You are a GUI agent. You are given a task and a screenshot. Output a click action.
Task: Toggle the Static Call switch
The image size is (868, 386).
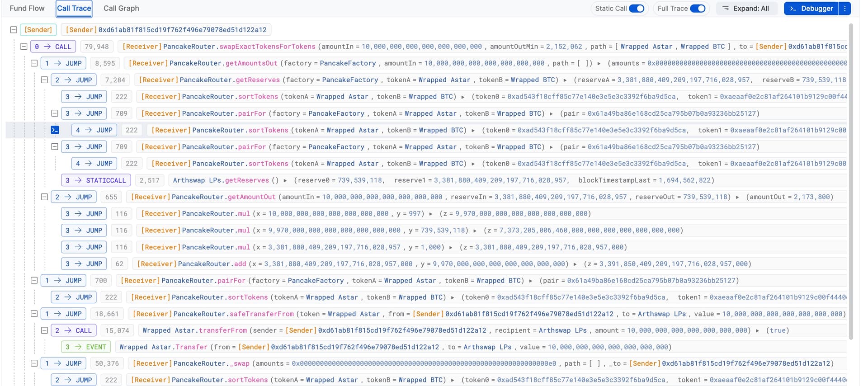tap(637, 9)
